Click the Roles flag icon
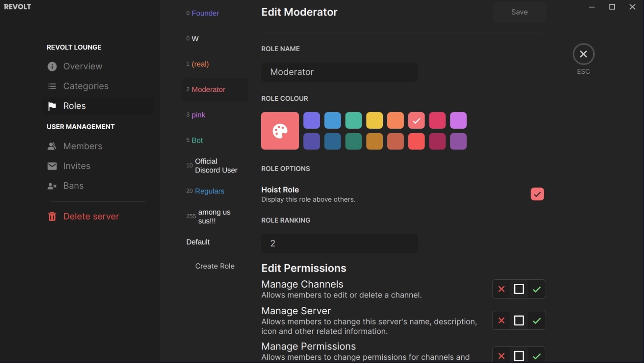This screenshot has width=644, height=363. (x=52, y=106)
